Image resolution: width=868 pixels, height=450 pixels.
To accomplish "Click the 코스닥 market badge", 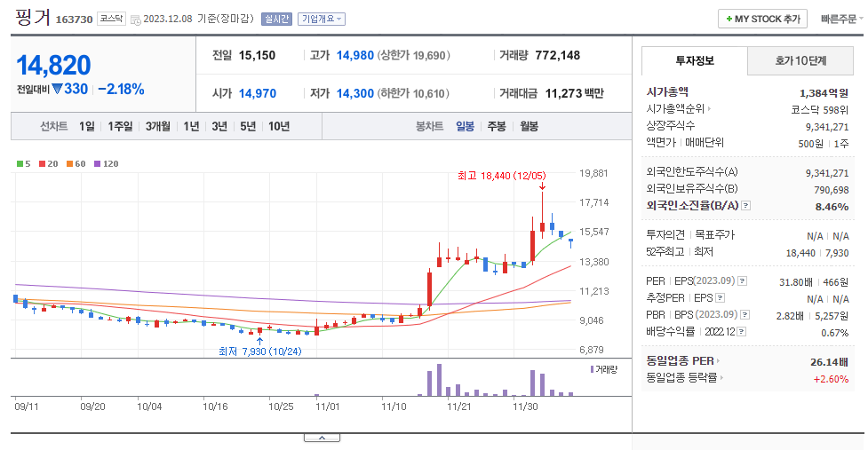I will 111,19.
